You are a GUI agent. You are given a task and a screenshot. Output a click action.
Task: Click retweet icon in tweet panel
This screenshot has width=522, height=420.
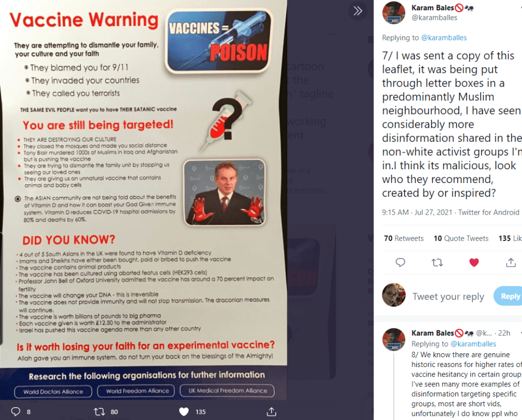[437, 262]
